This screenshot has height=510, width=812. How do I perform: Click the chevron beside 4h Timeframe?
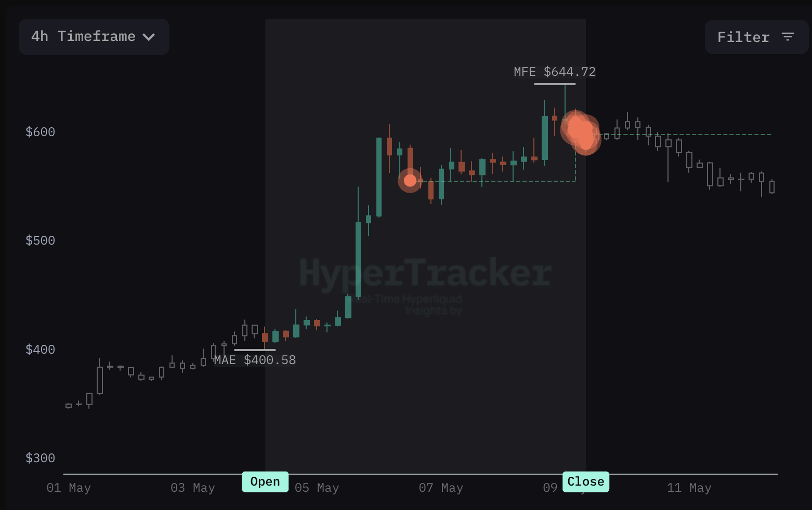149,37
